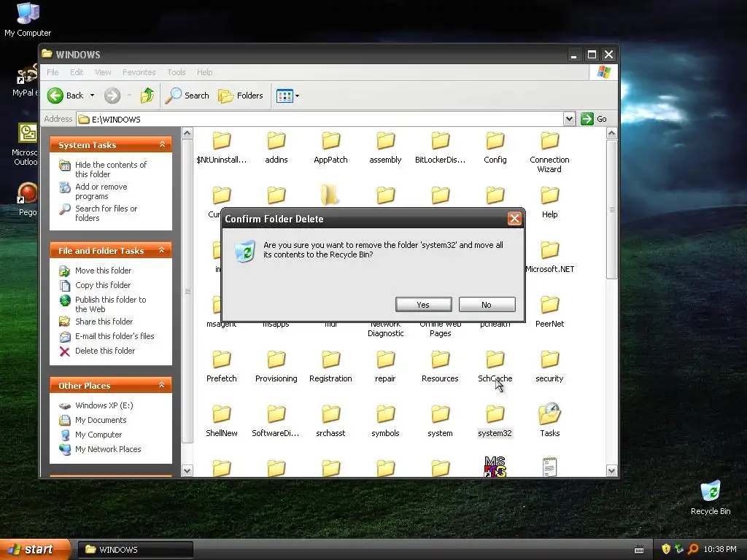Image resolution: width=747 pixels, height=560 pixels.
Task: Click Delete this folder link
Action: 105,351
